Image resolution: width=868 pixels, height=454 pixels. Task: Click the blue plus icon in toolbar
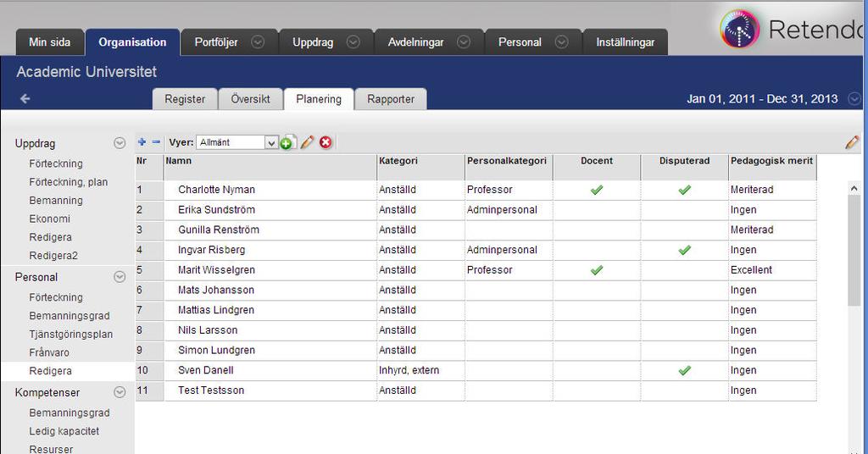tap(142, 142)
